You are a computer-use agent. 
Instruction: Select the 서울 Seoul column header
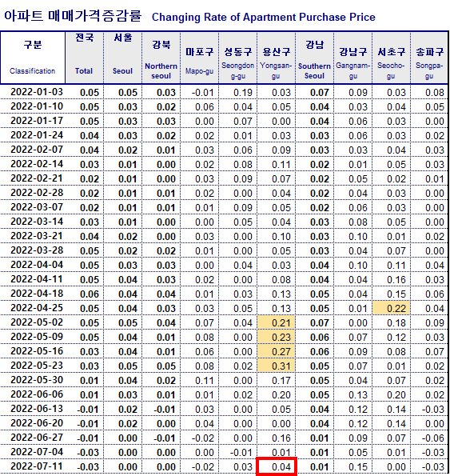coord(123,58)
